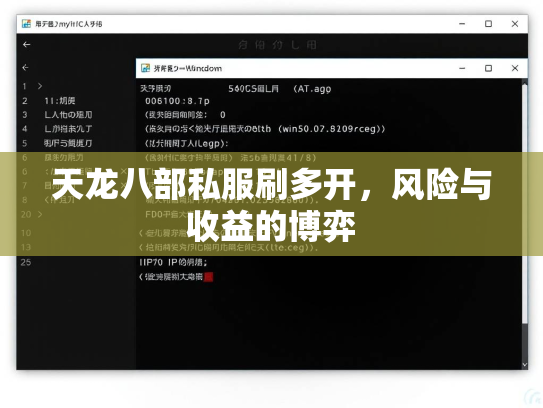
Task: Maximize the outer window
Action: point(488,24)
